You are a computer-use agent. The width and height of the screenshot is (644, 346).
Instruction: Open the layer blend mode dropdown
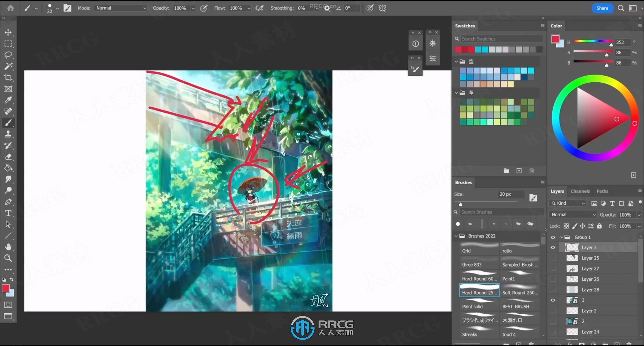coord(573,215)
